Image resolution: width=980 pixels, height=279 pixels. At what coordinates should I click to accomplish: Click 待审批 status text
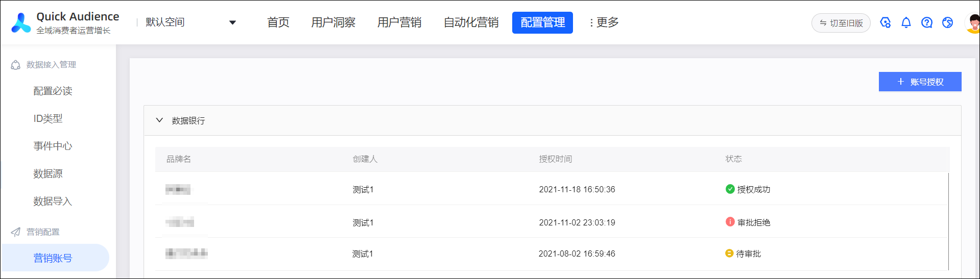tap(749, 253)
